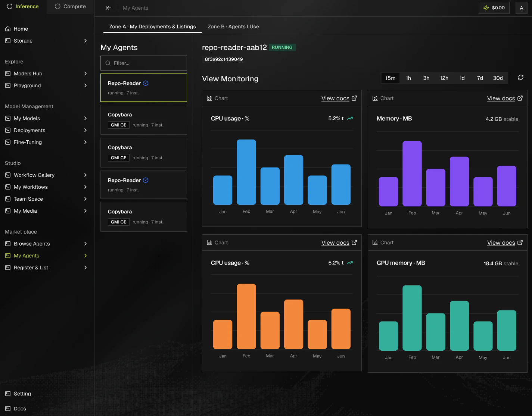Select the 15m time range
The image size is (532, 416).
click(390, 78)
